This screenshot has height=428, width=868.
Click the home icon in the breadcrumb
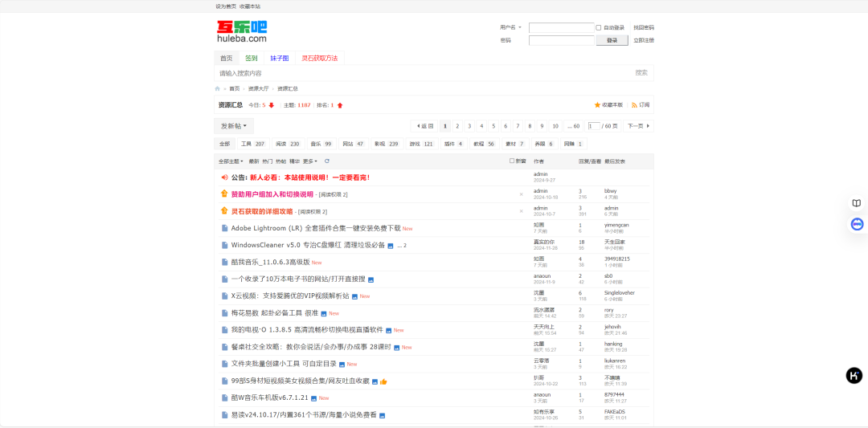(218, 88)
